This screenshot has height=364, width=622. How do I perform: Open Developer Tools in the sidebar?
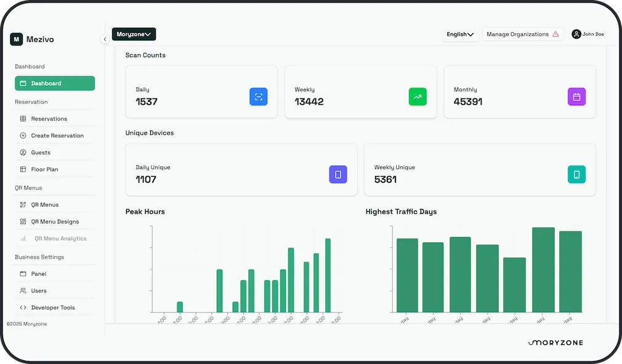click(x=55, y=308)
